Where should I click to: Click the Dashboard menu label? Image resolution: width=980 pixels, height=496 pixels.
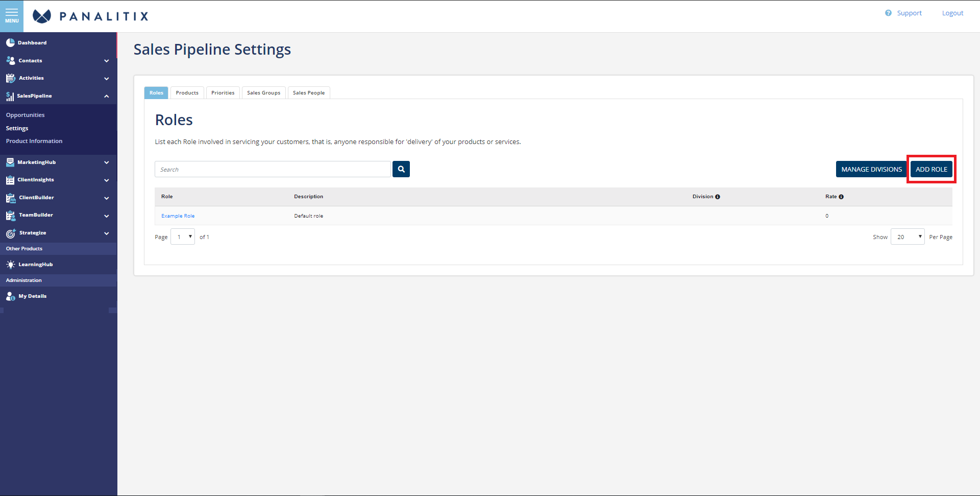[x=32, y=43]
